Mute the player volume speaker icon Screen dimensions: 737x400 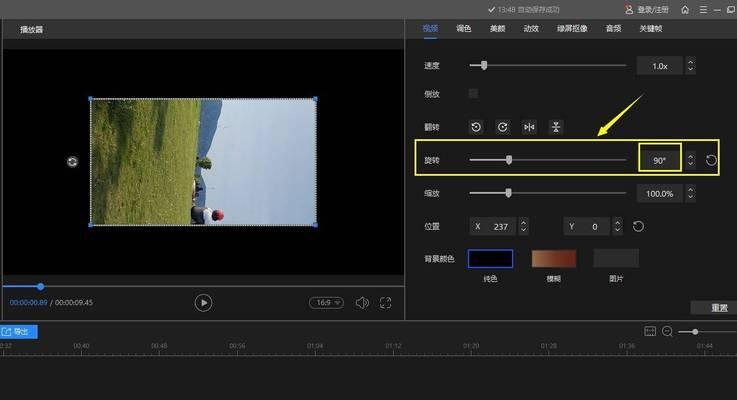pyautogui.click(x=362, y=303)
